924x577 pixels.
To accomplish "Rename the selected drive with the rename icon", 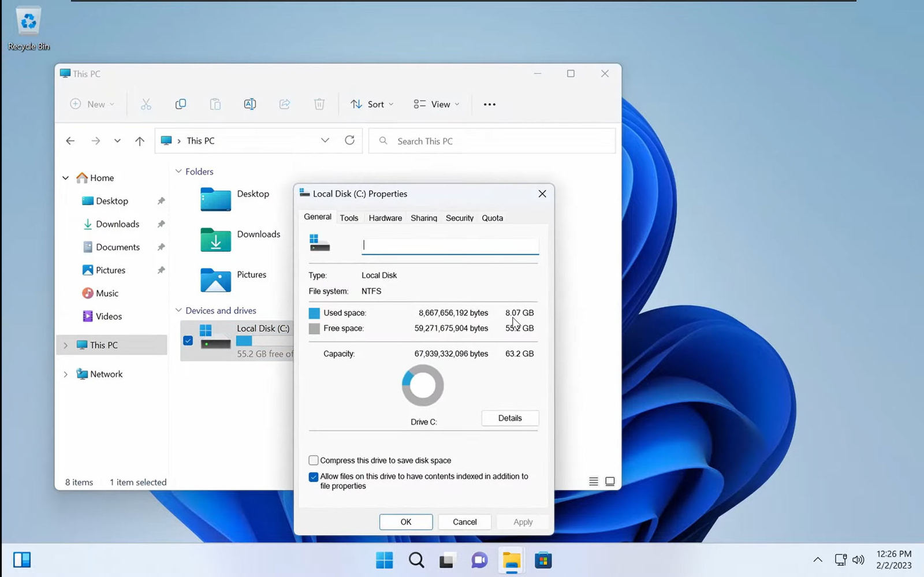I will pyautogui.click(x=249, y=104).
